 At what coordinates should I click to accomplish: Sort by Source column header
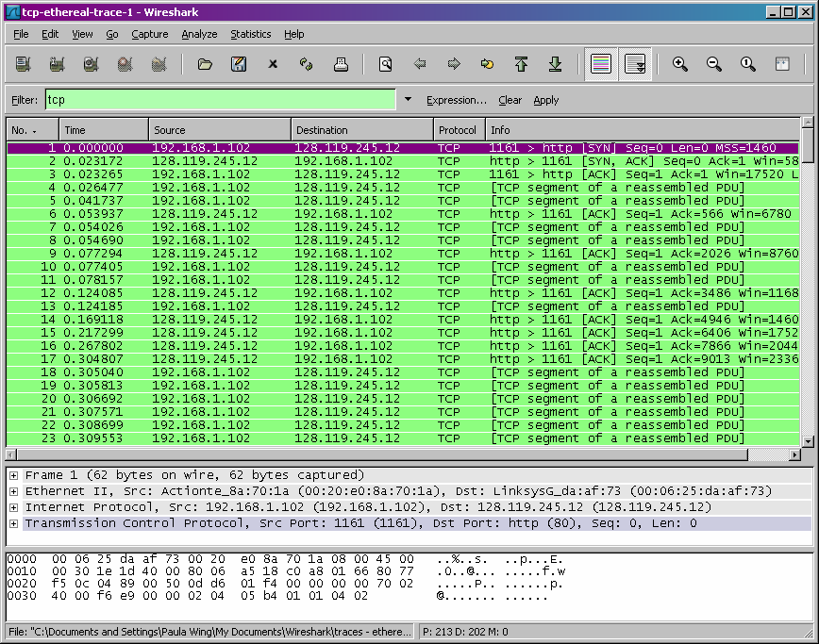coord(219,130)
